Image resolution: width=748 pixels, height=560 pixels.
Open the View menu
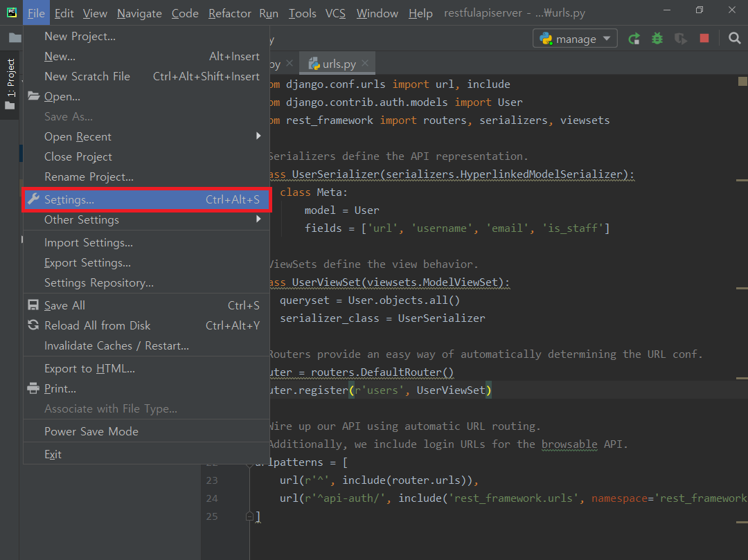95,13
